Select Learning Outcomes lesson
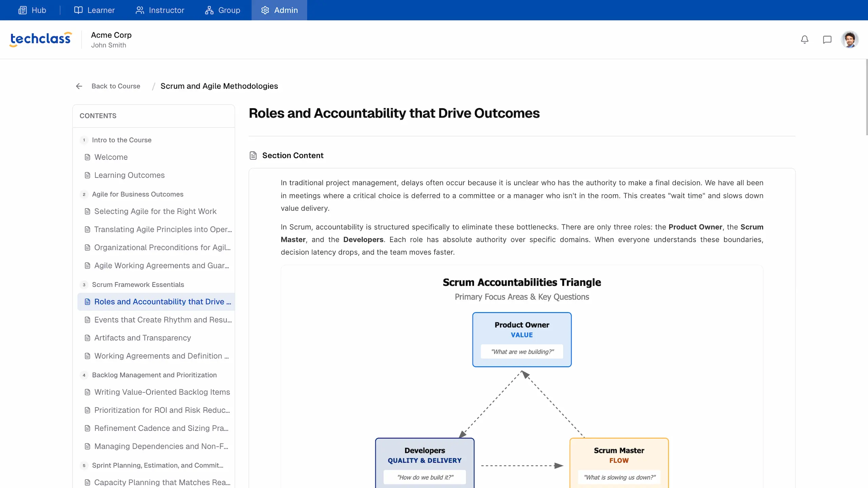The height and width of the screenshot is (488, 868). point(129,175)
